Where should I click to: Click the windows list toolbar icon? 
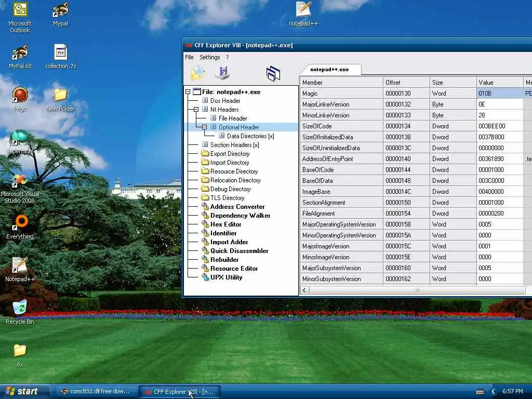273,74
